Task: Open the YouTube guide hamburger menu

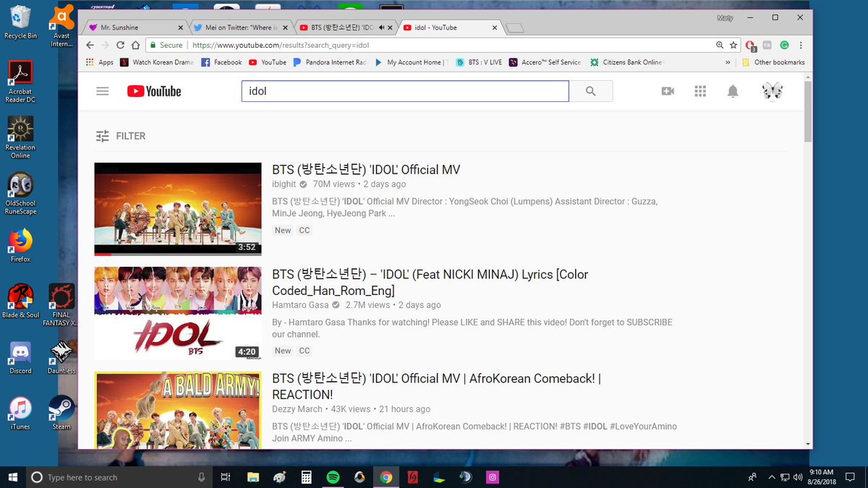Action: coord(103,91)
